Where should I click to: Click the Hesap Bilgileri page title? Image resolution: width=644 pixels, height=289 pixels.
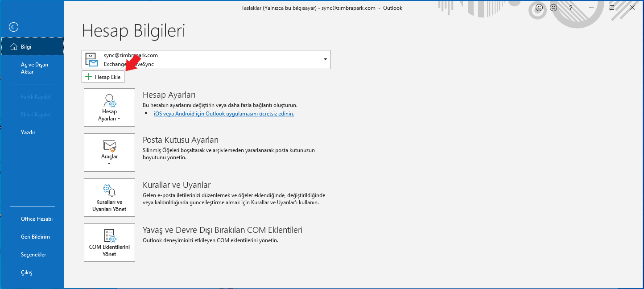point(134,31)
